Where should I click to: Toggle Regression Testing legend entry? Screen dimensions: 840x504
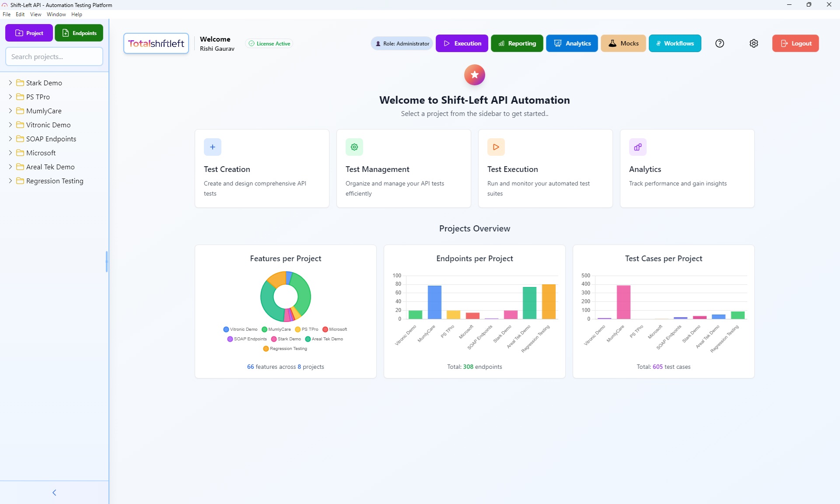coord(285,349)
